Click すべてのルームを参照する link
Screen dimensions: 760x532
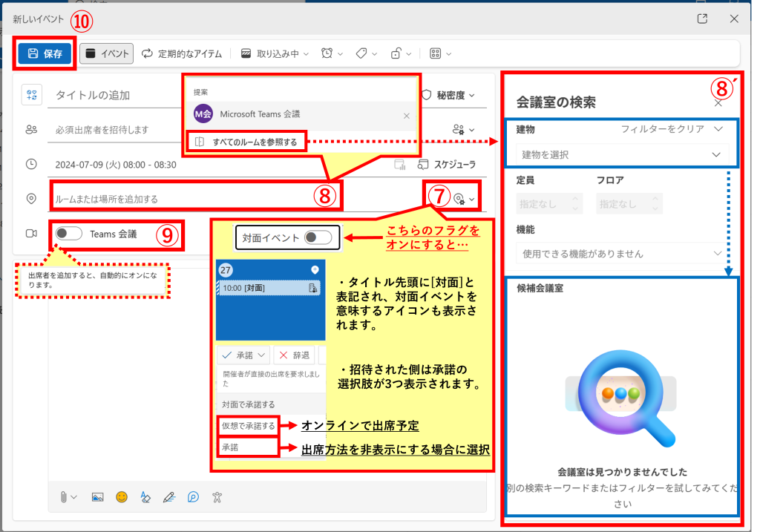point(254,142)
